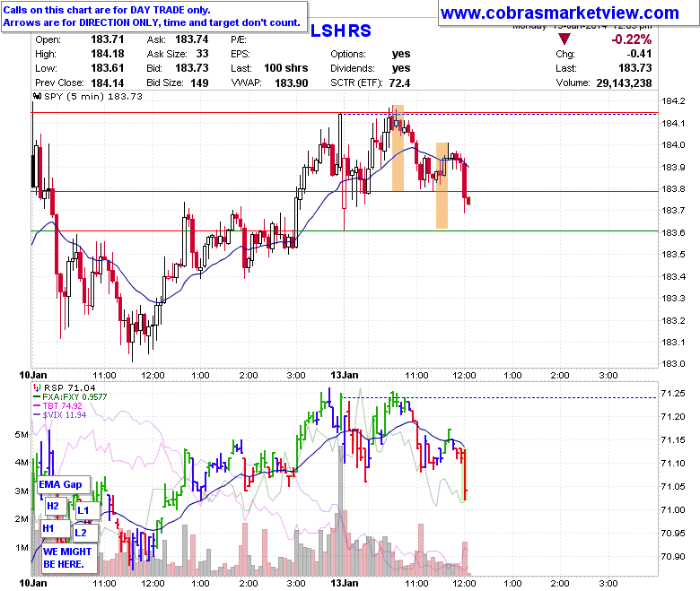
Task: Click the 71.25 RSP axis label
Action: 673,394
